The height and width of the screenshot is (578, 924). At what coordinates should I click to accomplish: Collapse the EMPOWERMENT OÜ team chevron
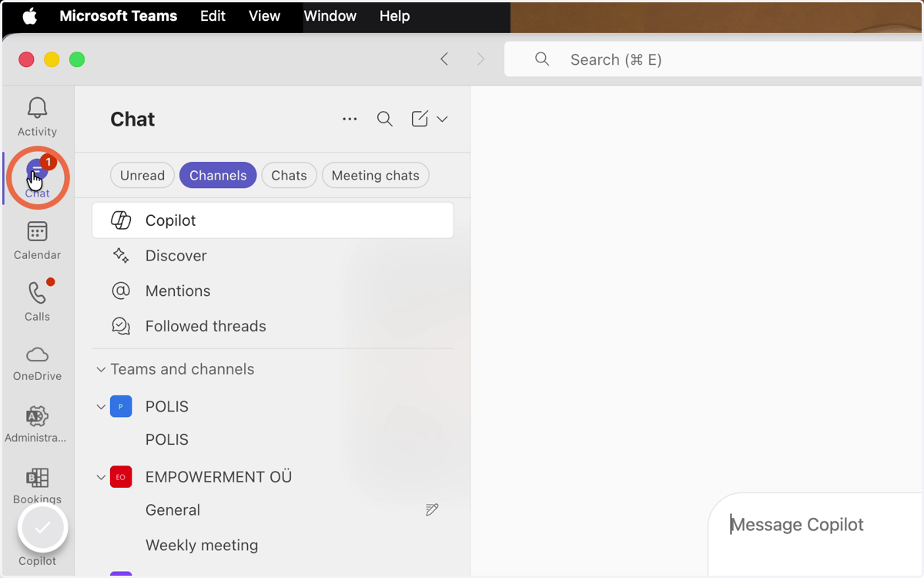point(101,477)
